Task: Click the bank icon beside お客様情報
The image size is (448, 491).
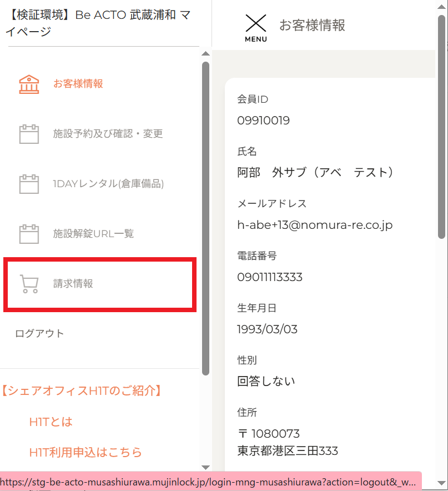Action: click(29, 84)
